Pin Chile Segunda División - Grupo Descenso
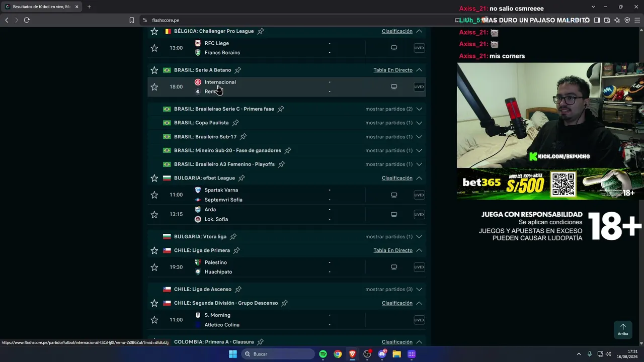This screenshot has height=362, width=644. coord(285,303)
